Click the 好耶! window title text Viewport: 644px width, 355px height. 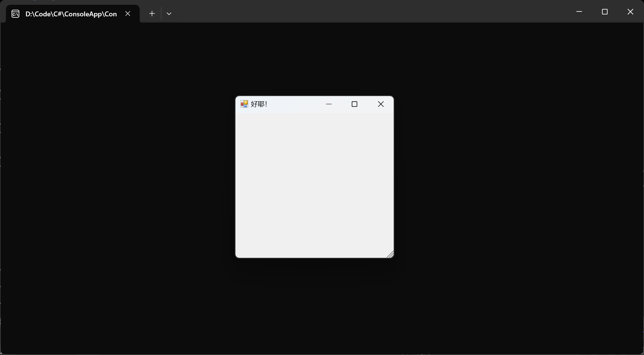tap(259, 104)
